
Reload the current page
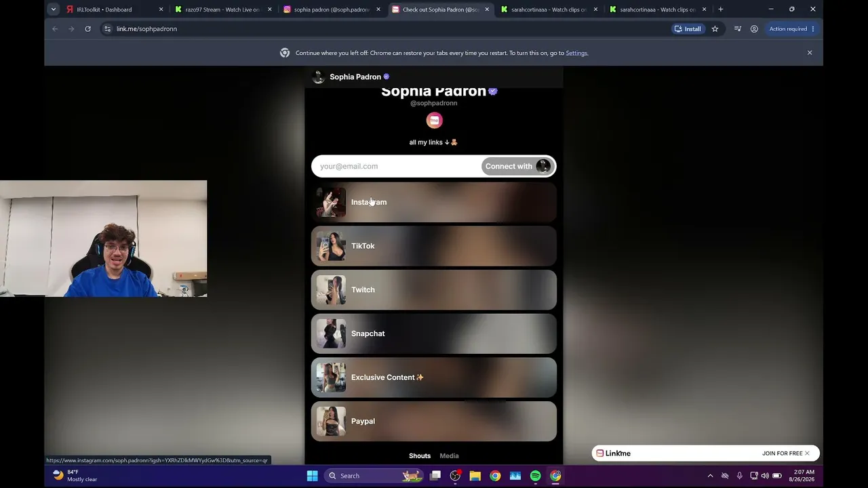pos(87,29)
